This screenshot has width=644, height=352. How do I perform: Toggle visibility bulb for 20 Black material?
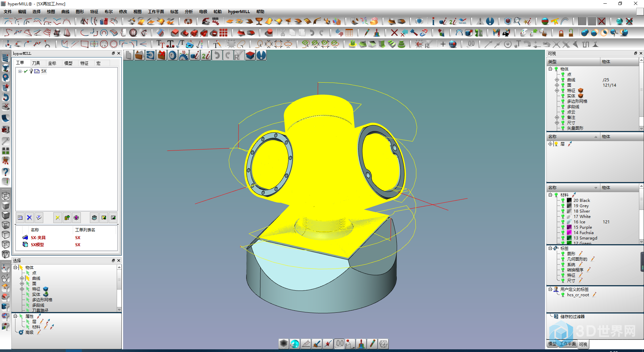(x=563, y=201)
